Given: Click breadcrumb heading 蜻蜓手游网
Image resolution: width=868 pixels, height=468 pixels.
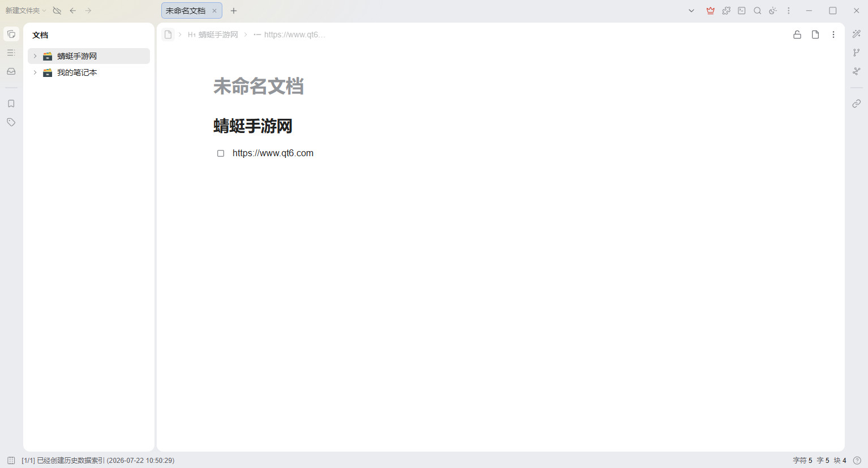Looking at the screenshot, I should (213, 35).
